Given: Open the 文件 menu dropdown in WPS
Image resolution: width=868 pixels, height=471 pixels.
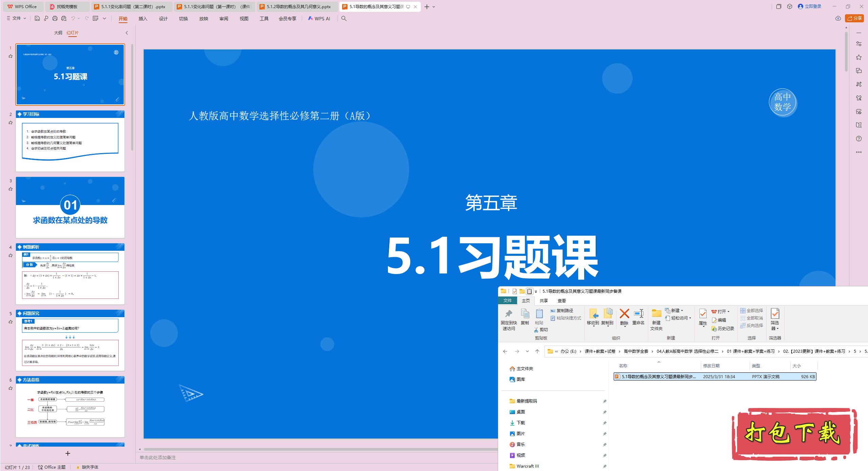Looking at the screenshot, I should [x=17, y=18].
